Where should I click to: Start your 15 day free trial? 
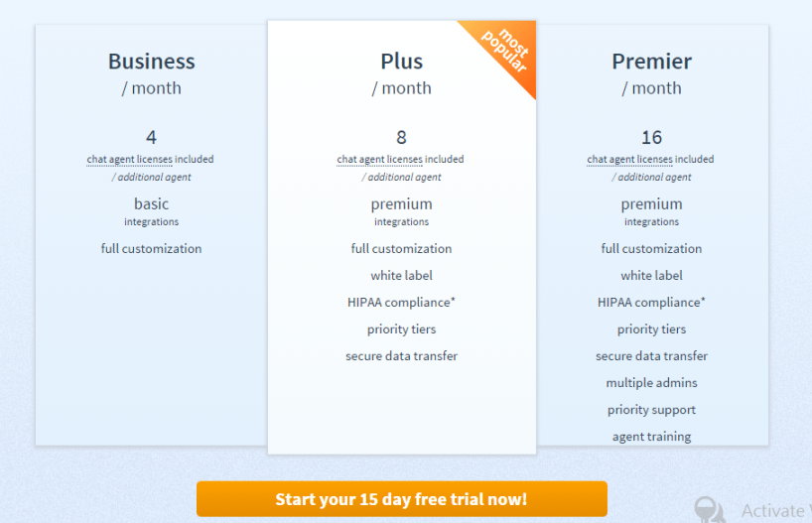pyautogui.click(x=401, y=499)
